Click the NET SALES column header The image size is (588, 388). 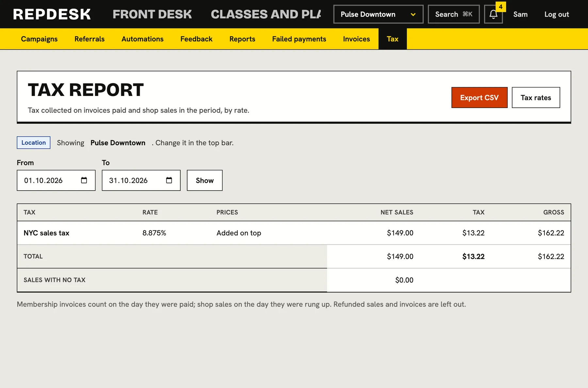point(397,212)
